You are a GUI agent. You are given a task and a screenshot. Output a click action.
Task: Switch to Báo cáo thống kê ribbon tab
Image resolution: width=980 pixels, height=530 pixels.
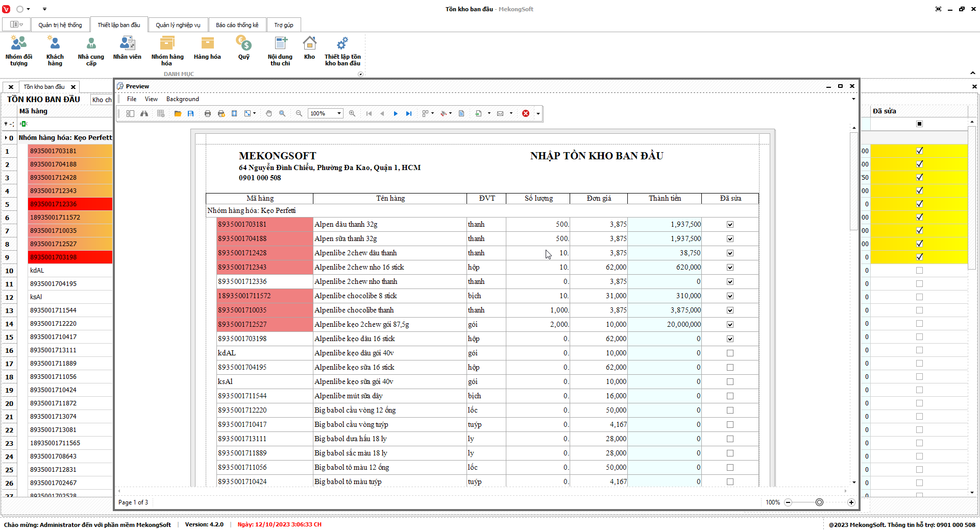(237, 25)
